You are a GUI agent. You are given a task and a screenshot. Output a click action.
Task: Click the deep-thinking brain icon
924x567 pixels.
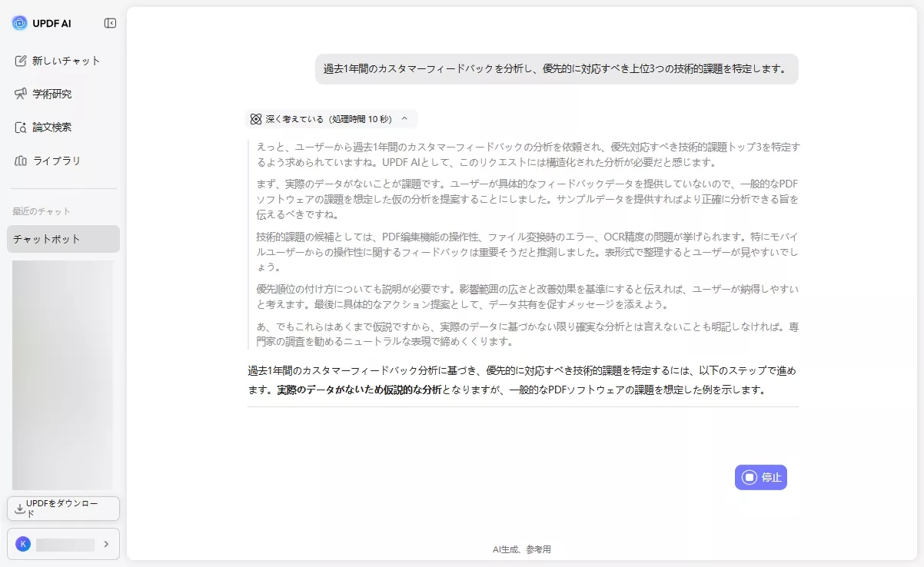tap(255, 118)
